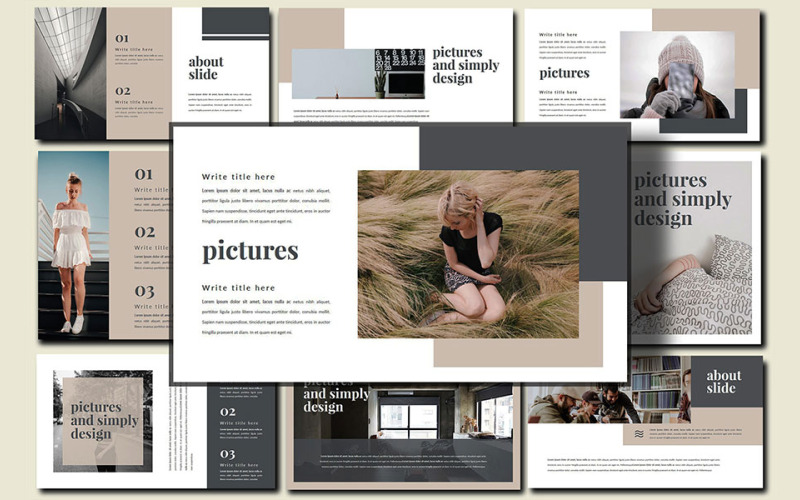Open the 'about slide' thumbnail with architecture photo
The width and height of the screenshot is (800, 500).
tap(152, 73)
